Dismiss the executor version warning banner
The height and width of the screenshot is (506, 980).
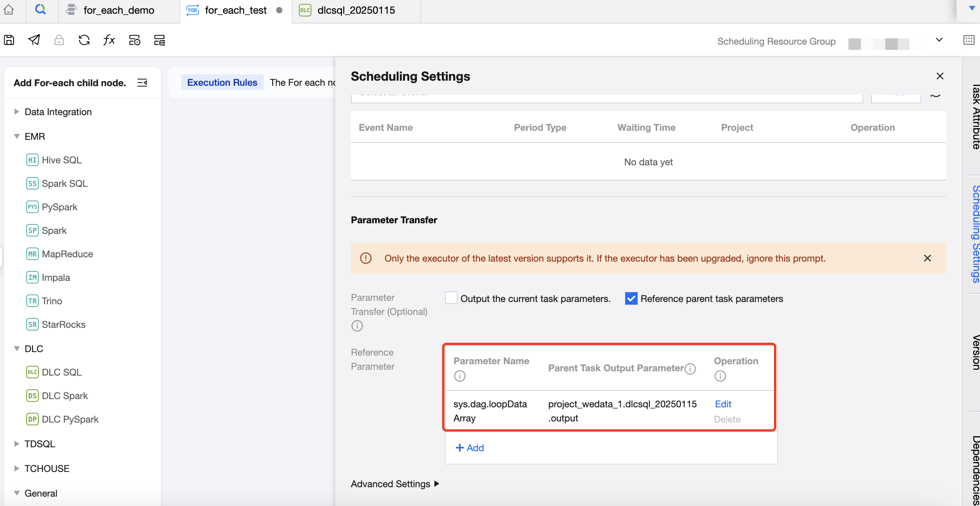(927, 258)
